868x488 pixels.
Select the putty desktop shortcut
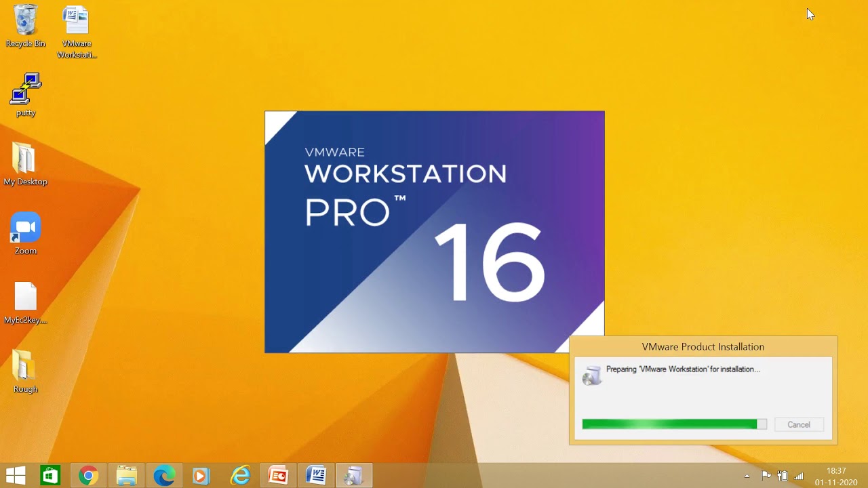26,95
